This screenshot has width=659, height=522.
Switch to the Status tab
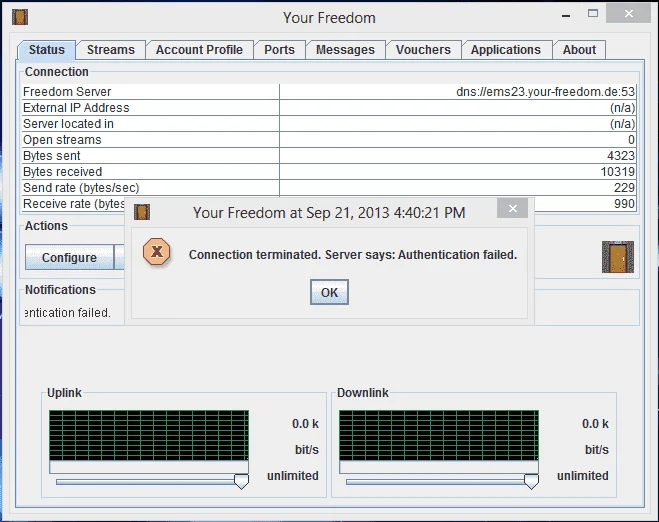tap(47, 50)
